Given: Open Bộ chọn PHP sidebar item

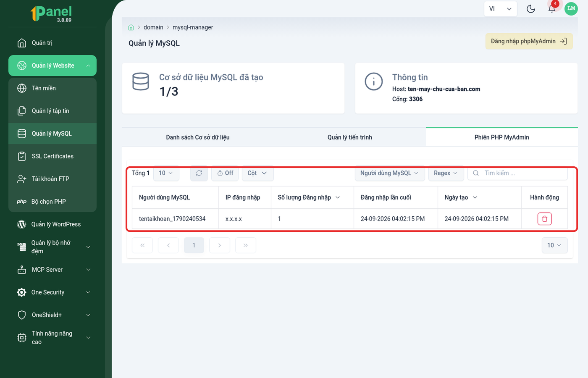Looking at the screenshot, I should click(x=52, y=202).
